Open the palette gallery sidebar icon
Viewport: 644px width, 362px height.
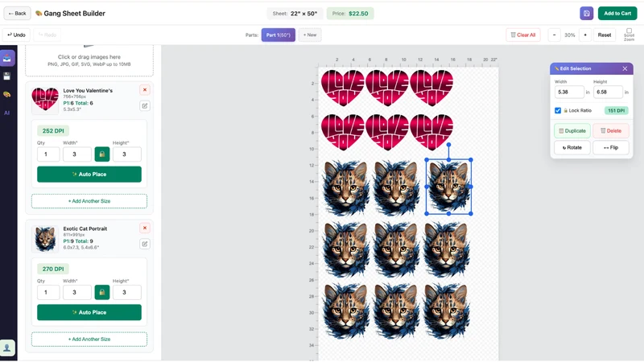coord(7,94)
